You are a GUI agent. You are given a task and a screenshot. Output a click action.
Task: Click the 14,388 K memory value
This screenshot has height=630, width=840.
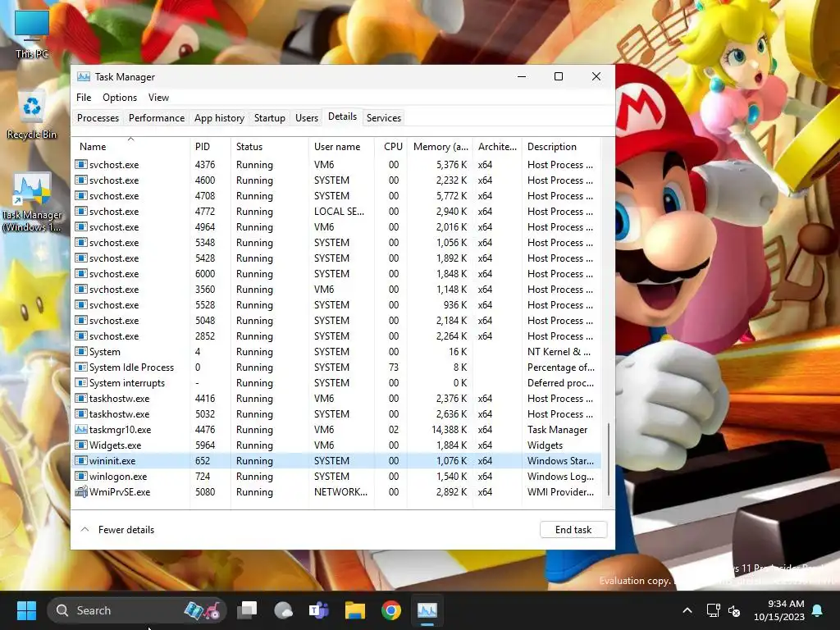coord(449,430)
